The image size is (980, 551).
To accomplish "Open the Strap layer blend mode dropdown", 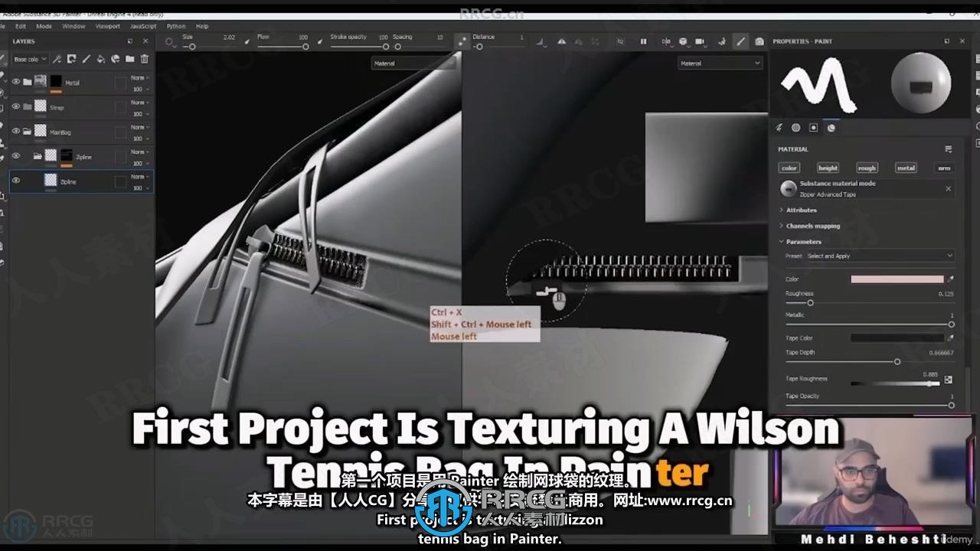I will click(140, 102).
